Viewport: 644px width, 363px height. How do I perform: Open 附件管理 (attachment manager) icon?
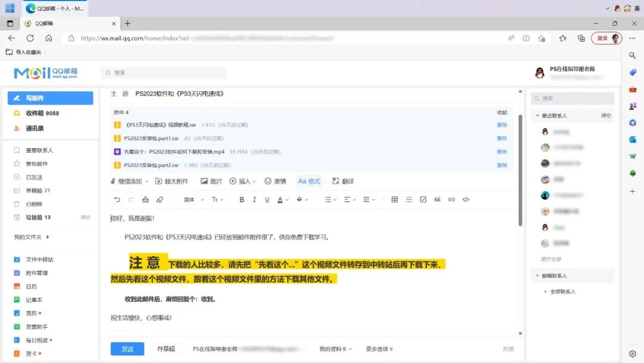tap(16, 273)
